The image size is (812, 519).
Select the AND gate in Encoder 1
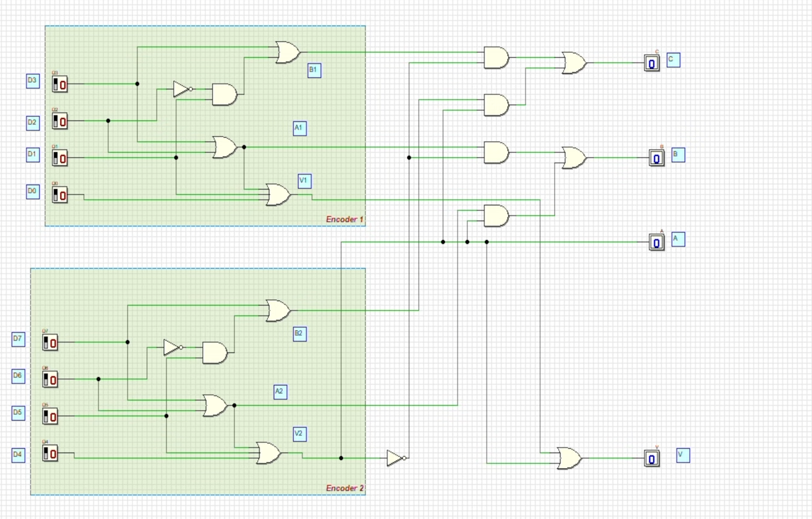(223, 95)
